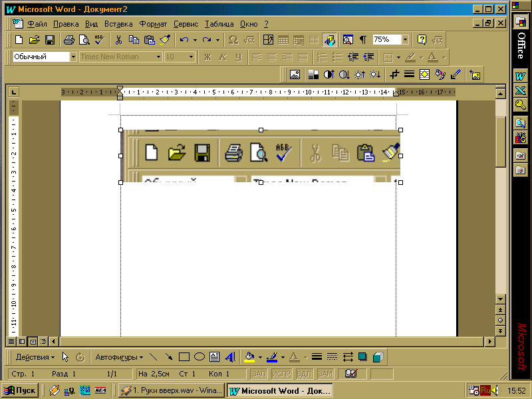532x399 pixels.
Task: Open Format Picture dialog
Action: click(440, 74)
